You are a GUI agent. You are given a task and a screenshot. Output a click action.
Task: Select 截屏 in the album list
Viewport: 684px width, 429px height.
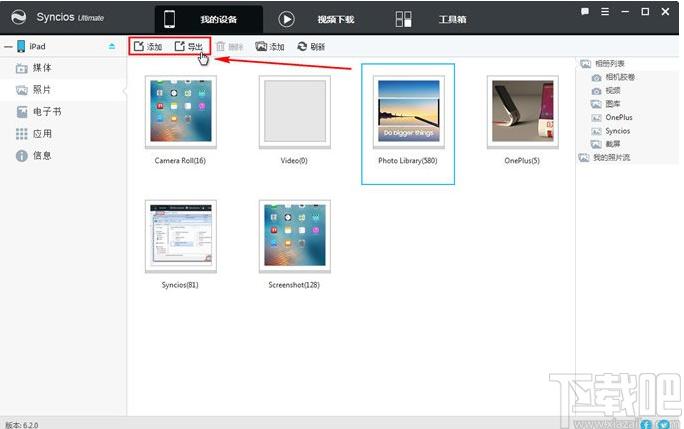click(x=606, y=144)
